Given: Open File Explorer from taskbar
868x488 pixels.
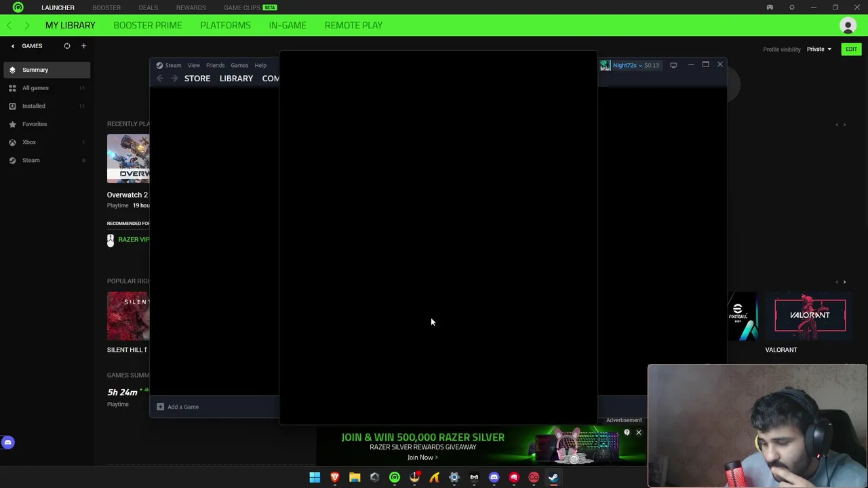Looking at the screenshot, I should [x=355, y=477].
